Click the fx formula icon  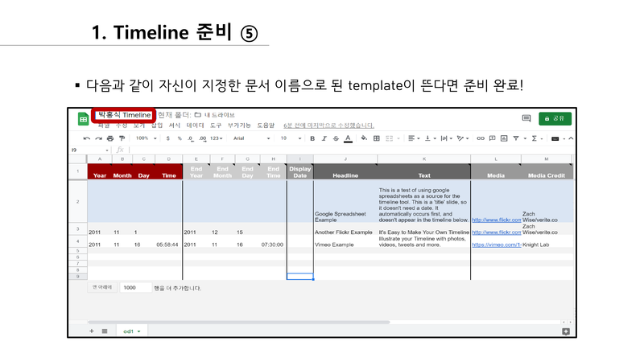point(120,150)
